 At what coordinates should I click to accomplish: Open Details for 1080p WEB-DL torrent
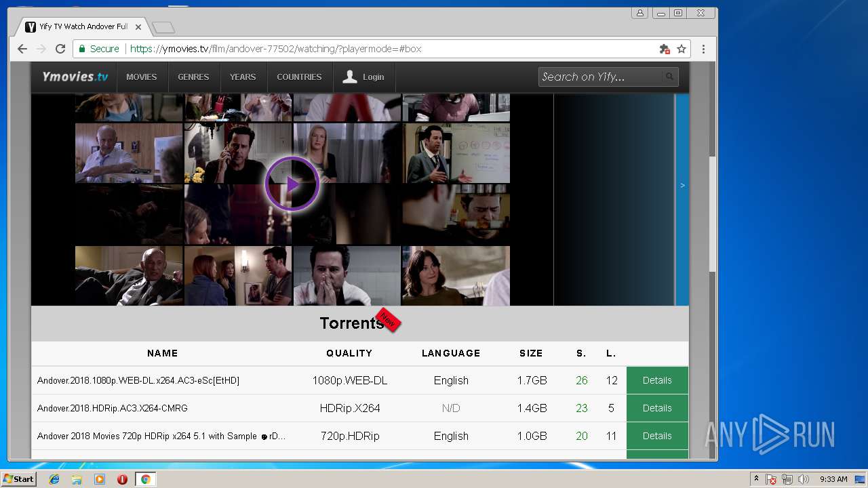pos(657,380)
